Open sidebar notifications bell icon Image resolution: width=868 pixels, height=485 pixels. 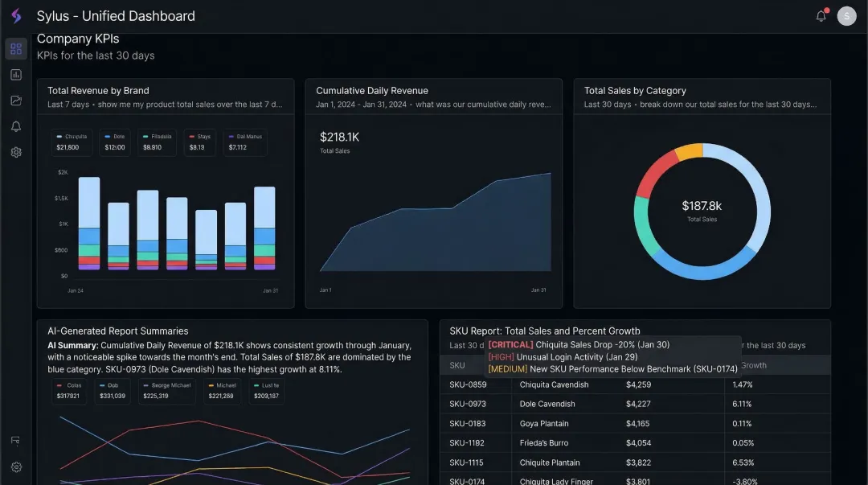[16, 125]
